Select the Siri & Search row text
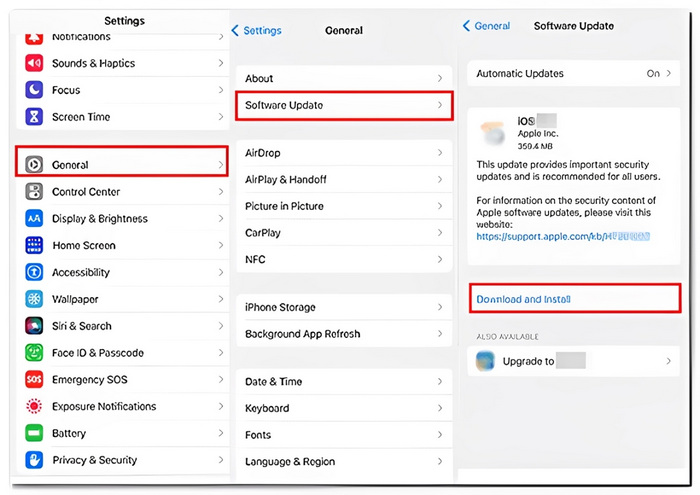Viewport: 700px width, 495px height. [x=82, y=326]
